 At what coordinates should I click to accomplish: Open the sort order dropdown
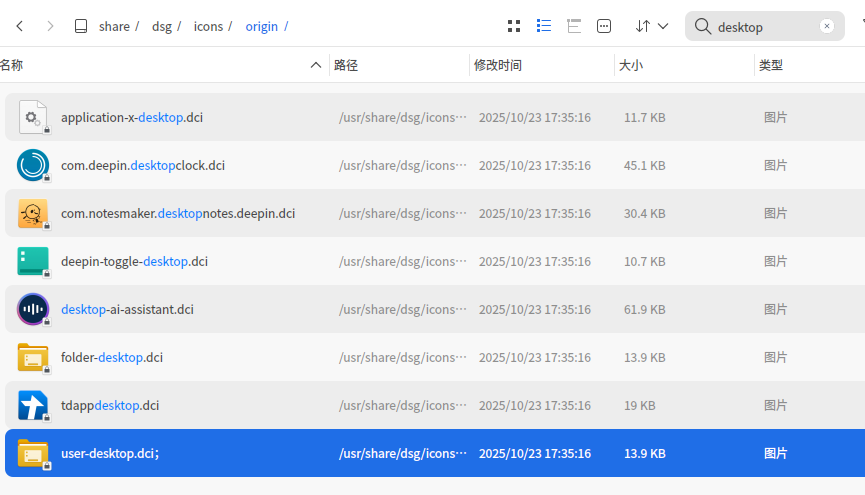click(652, 26)
